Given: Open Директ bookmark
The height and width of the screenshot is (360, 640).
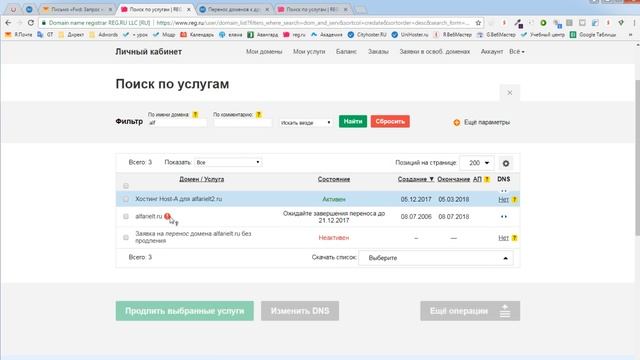Looking at the screenshot, I should (71, 35).
